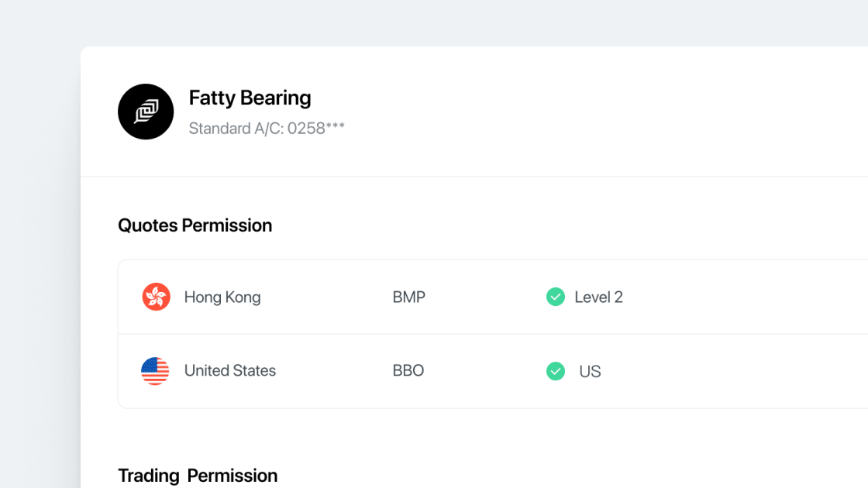Click the Hong Kong flag icon
The height and width of the screenshot is (488, 868).
(x=156, y=297)
